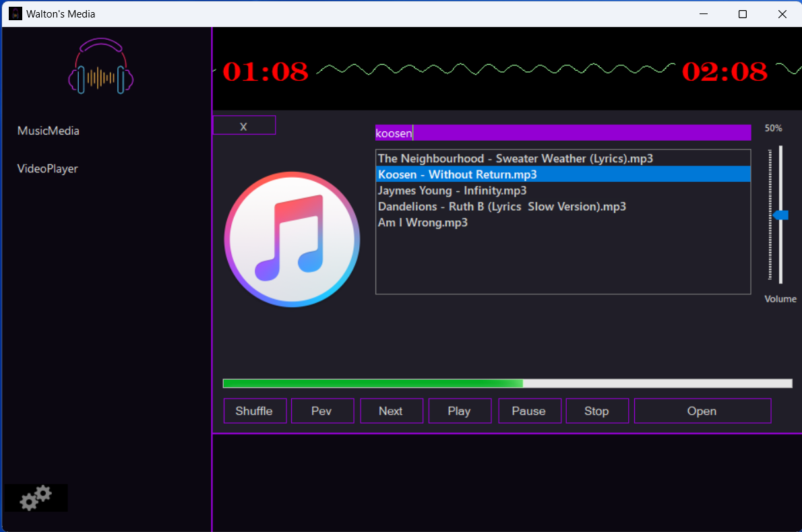Viewport: 802px width, 532px height.
Task: Click the settings gears icon
Action: click(36, 498)
